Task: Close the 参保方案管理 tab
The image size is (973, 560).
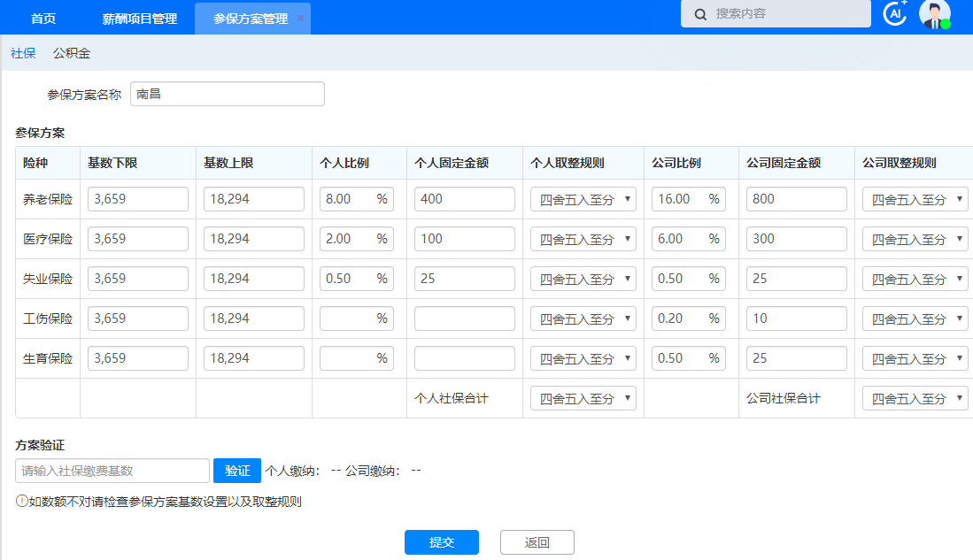Action: 300,19
